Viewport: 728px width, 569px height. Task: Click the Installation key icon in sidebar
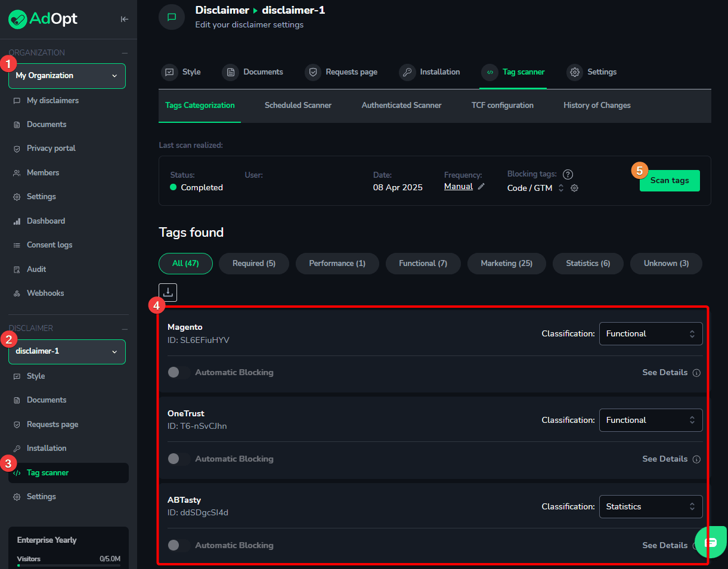pyautogui.click(x=17, y=449)
